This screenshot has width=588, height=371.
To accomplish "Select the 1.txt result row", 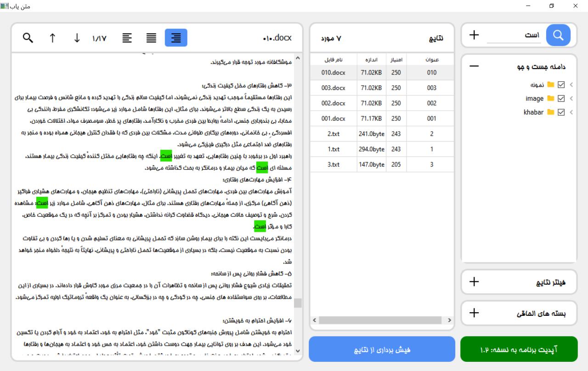I will [382, 149].
